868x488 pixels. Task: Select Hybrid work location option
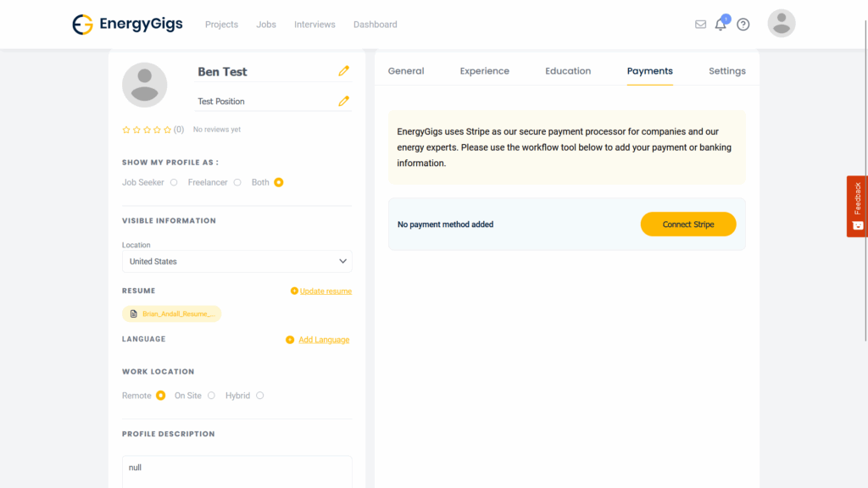tap(259, 396)
